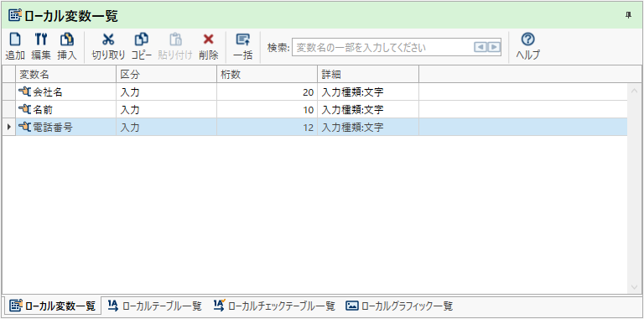Image resolution: width=644 pixels, height=319 pixels.
Task: Click row header of 会社名 row
Action: [9, 92]
